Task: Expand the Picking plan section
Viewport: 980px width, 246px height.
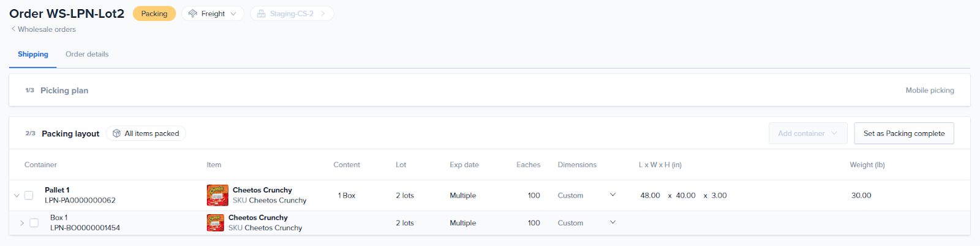Action: pyautogui.click(x=64, y=91)
